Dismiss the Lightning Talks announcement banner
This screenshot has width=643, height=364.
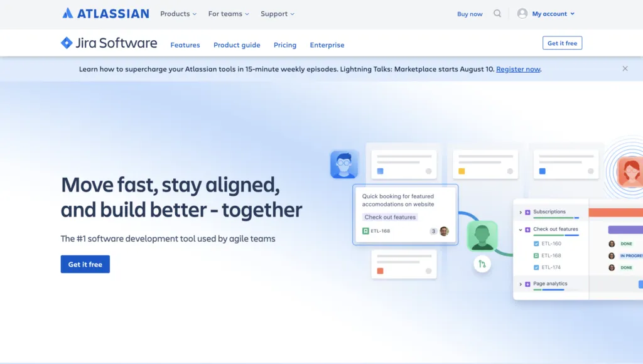(x=625, y=68)
